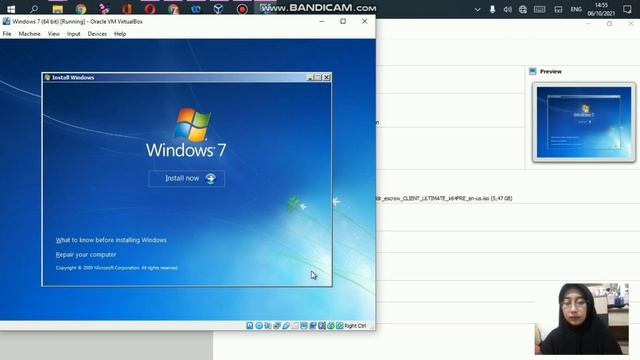640x360 pixels.
Task: Open File Explorer from the taskbar
Action: (x=58, y=9)
